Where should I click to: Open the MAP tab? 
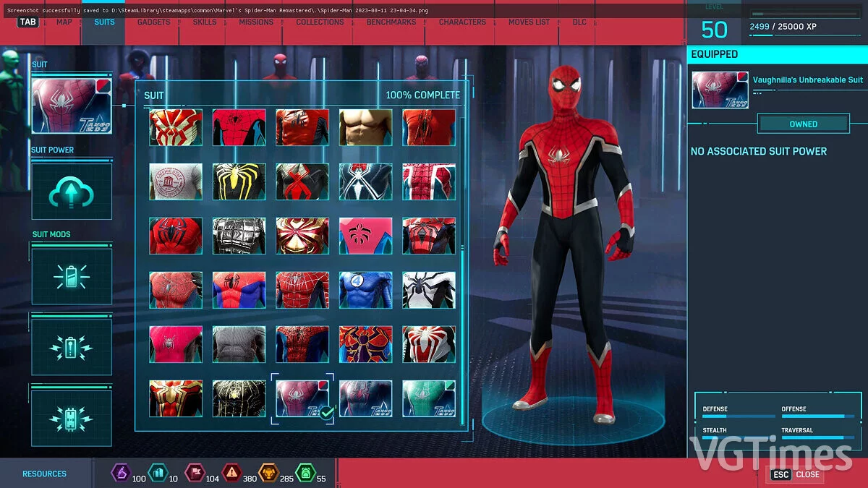[64, 22]
